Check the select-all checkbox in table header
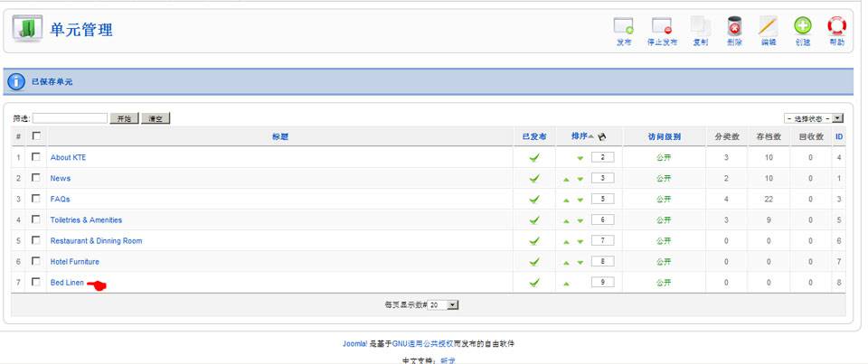This screenshot has width=868, height=364. pyautogui.click(x=36, y=135)
